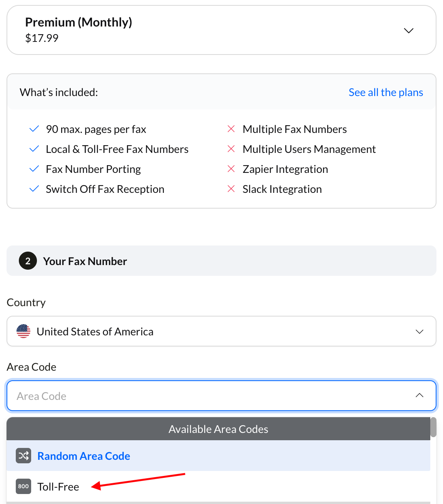Click the Your Fax Number section header

pyautogui.click(x=85, y=261)
